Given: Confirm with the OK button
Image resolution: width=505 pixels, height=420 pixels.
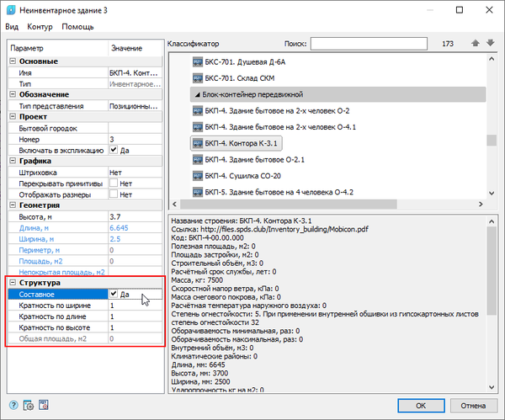Looking at the screenshot, I should (421, 406).
